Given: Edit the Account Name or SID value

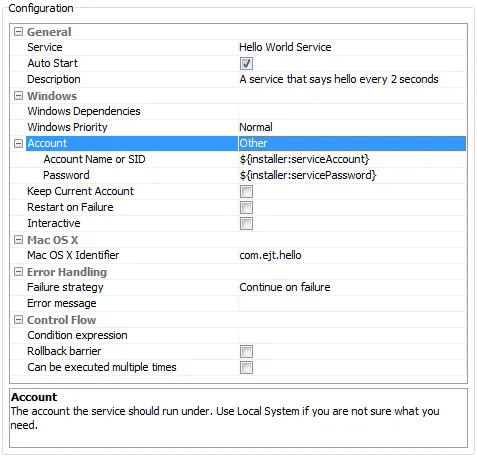Looking at the screenshot, I should coord(352,159).
